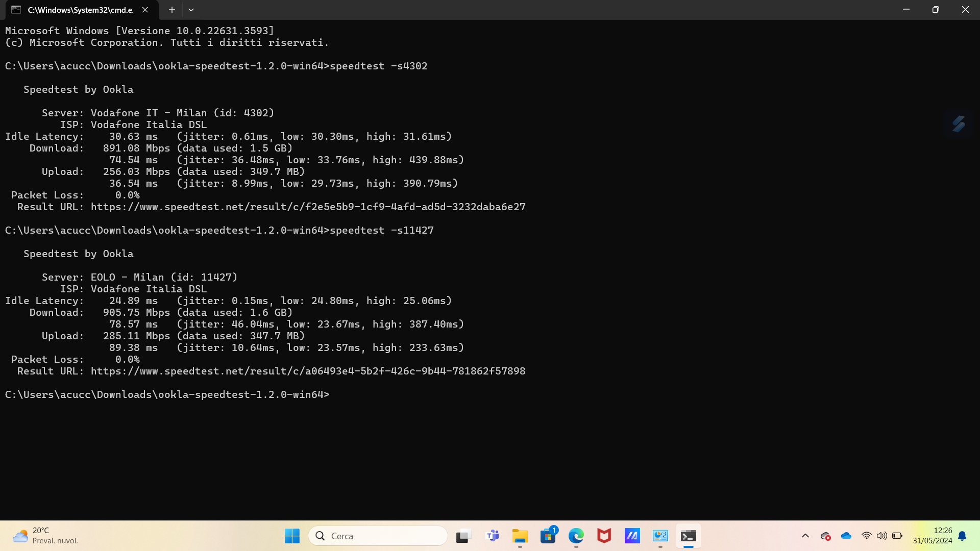Image resolution: width=980 pixels, height=551 pixels.
Task: Show hidden system tray icons chevron
Action: 805,536
